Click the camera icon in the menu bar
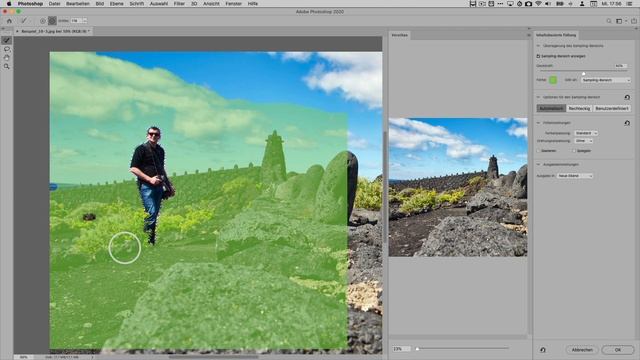640x360 pixels. 529,4
